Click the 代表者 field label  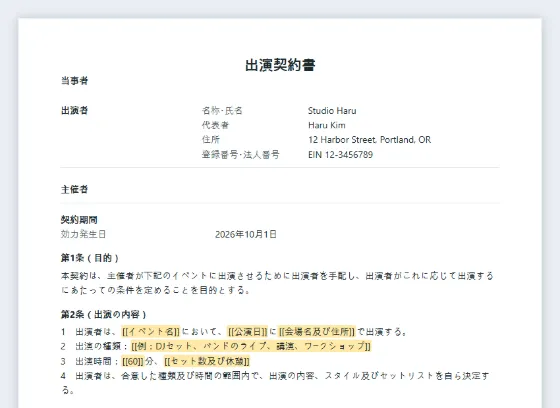pyautogui.click(x=215, y=125)
